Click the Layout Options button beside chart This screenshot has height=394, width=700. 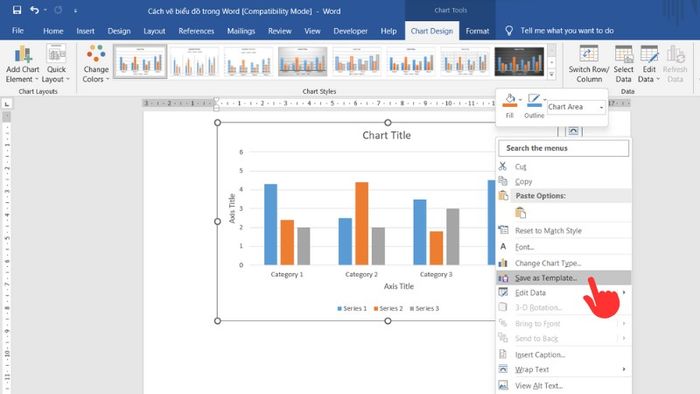573,131
